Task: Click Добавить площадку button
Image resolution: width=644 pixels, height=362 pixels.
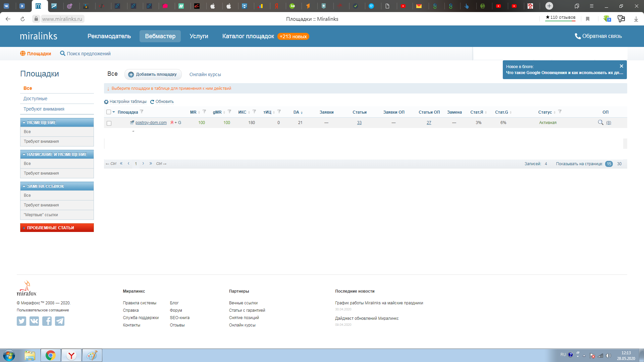Action: click(153, 74)
